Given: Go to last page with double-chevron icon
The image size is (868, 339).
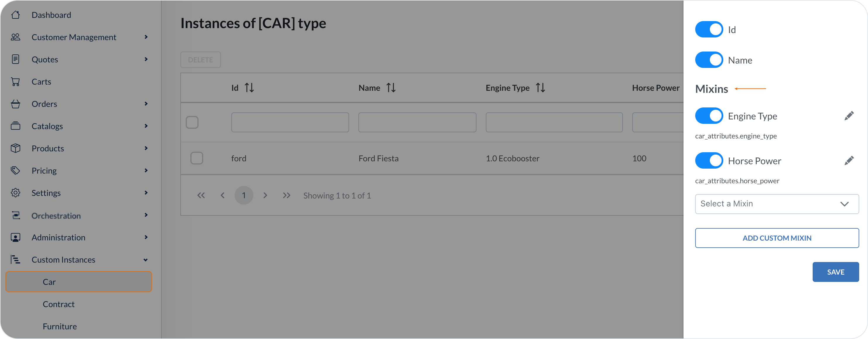Looking at the screenshot, I should pos(286,196).
